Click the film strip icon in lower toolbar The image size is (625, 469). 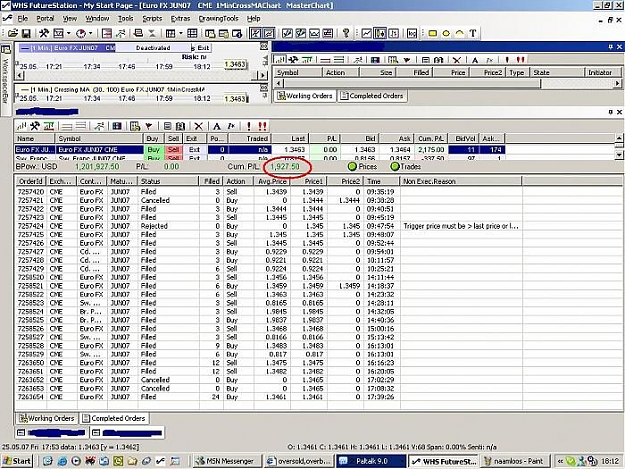point(117,126)
